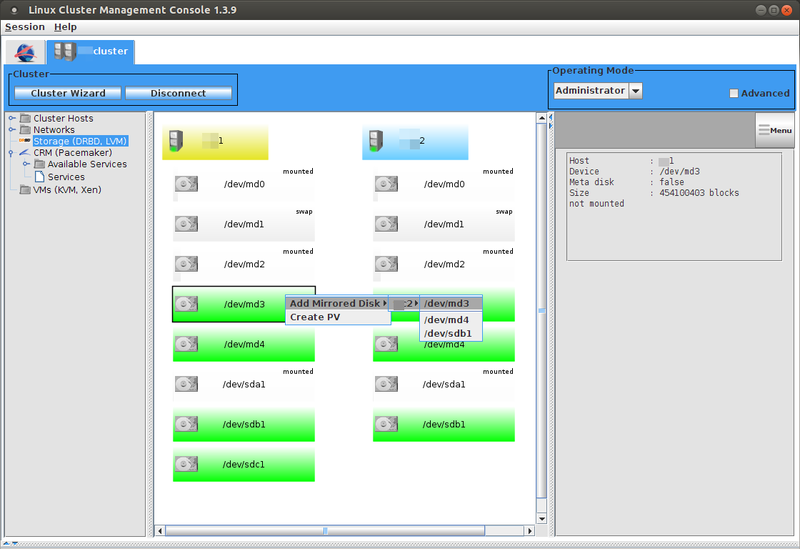Select /dev/md0 disk icon on host 1
Screen dimensions: 800x549
click(186, 184)
